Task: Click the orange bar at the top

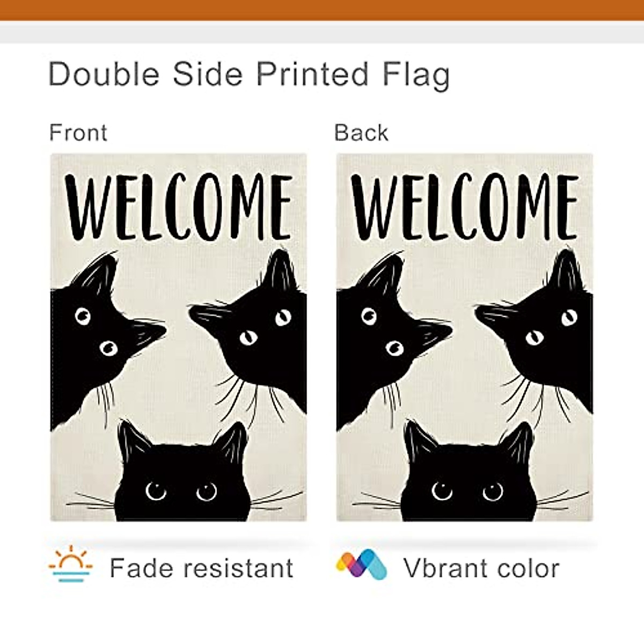Action: 322,10
